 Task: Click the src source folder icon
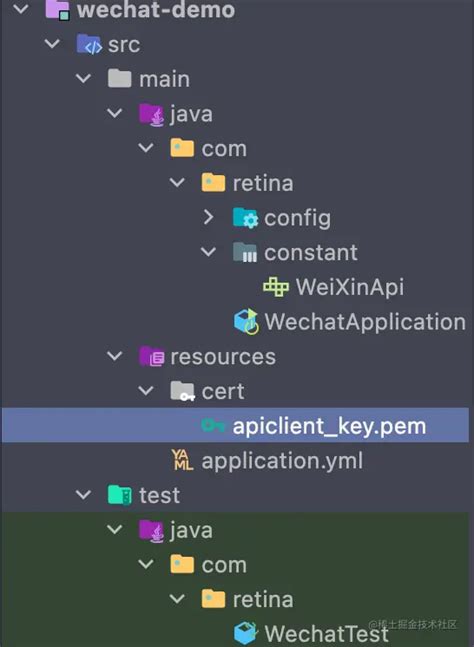pos(89,44)
